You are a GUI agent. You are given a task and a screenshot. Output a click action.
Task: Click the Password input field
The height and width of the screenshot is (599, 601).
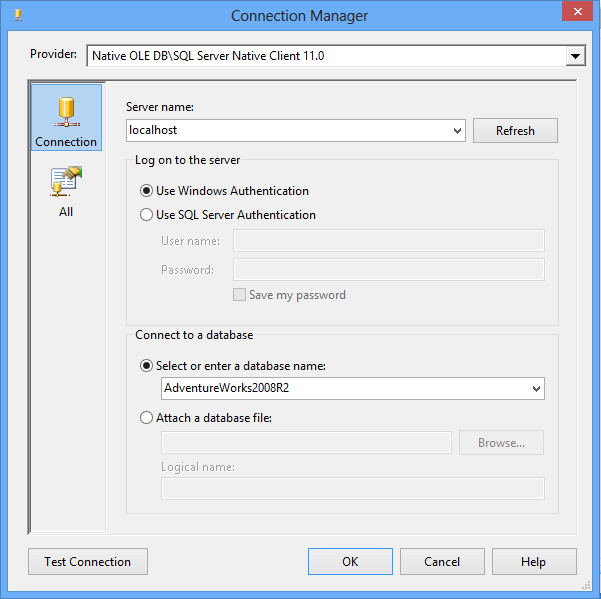pos(389,269)
